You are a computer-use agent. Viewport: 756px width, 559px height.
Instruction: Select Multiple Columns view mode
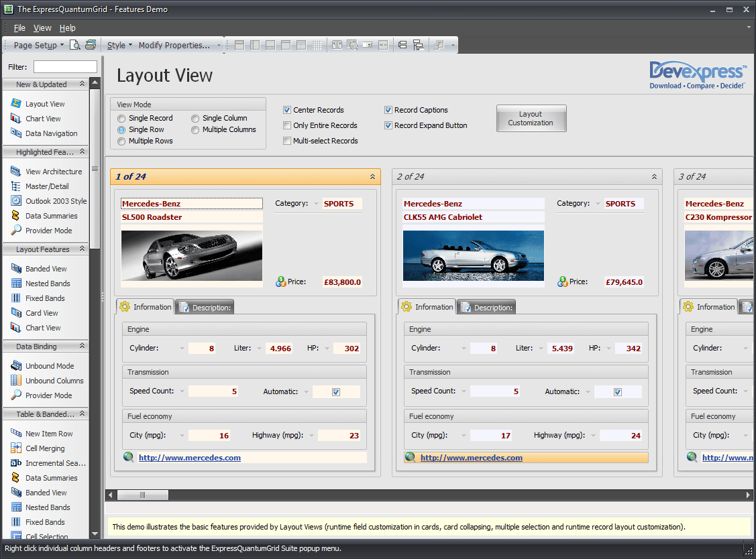click(195, 129)
